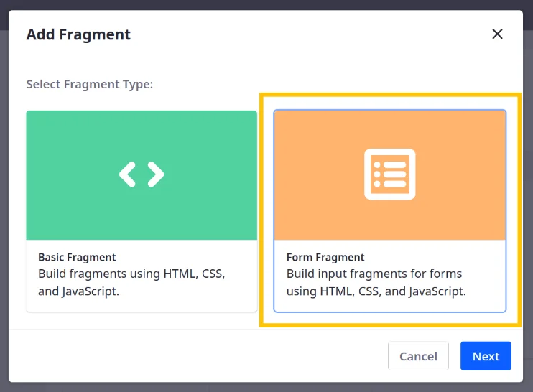Click the Next button

tap(486, 356)
